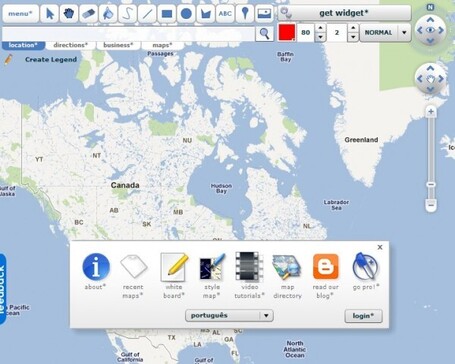The width and height of the screenshot is (455, 364).
Task: Click the Hudson Bay map label
Action: point(221,188)
